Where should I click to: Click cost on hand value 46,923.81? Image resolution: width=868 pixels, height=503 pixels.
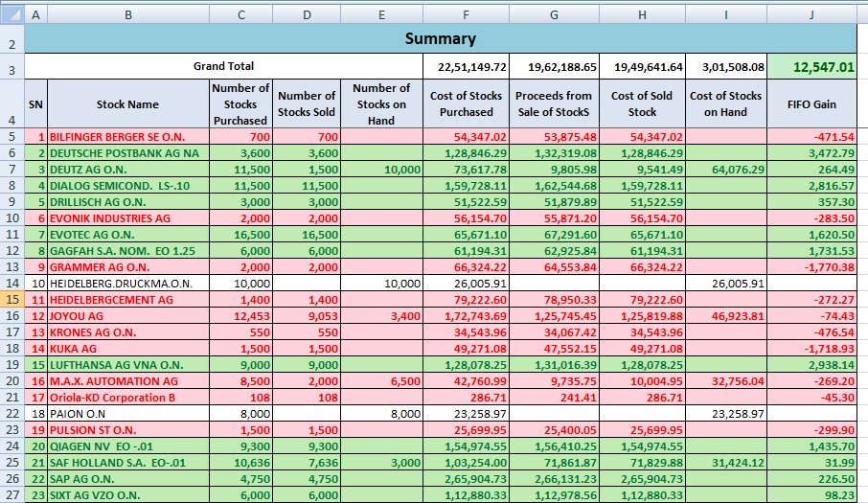pos(726,316)
